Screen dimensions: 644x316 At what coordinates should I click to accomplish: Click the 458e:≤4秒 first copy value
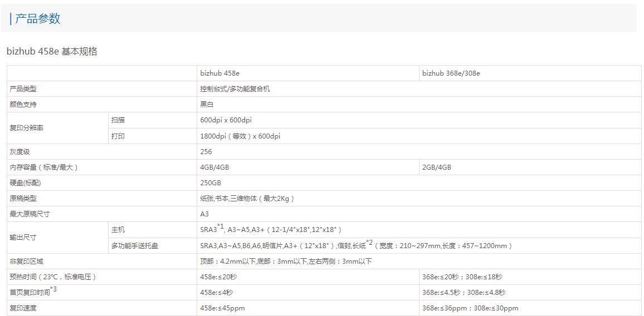click(x=217, y=292)
